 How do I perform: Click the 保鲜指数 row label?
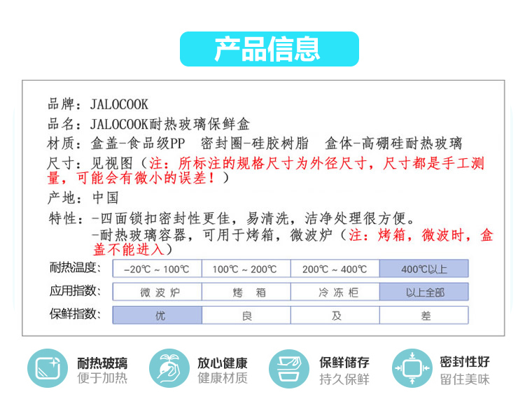tap(75, 314)
